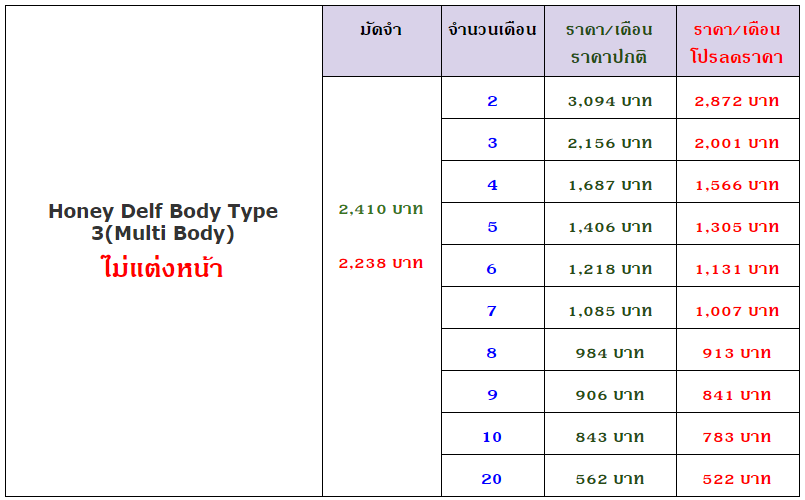Click normal price '843 บาท'

click(x=610, y=437)
